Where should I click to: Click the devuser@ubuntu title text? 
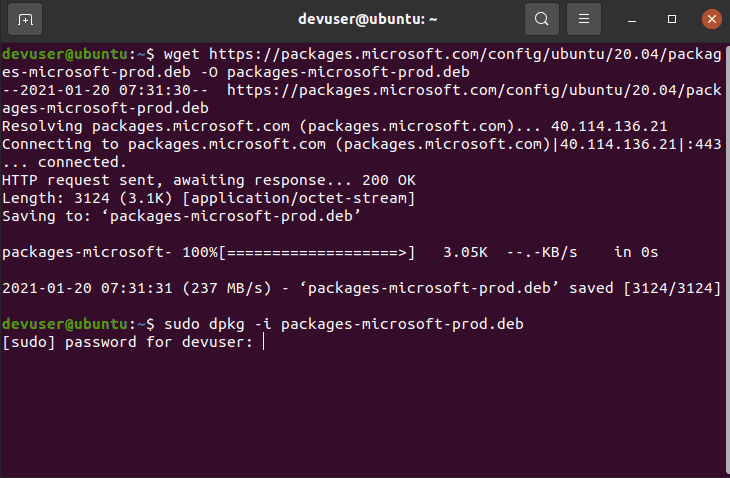pyautogui.click(x=367, y=19)
